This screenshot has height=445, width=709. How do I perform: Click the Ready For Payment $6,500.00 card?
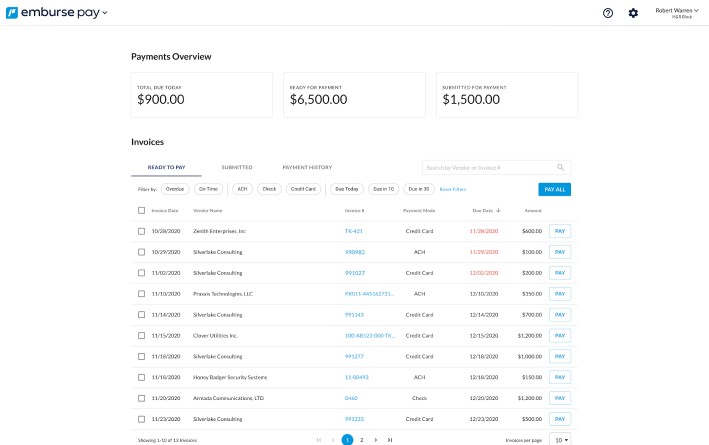pyautogui.click(x=354, y=95)
